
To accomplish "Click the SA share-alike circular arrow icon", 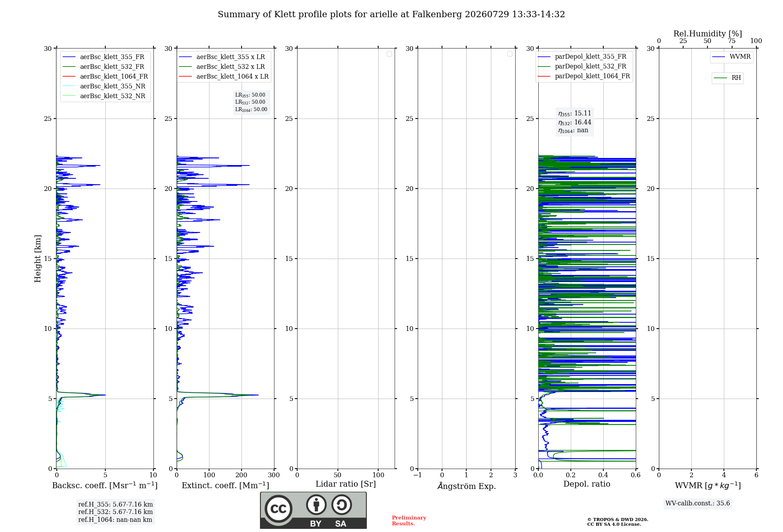I will pos(341,505).
